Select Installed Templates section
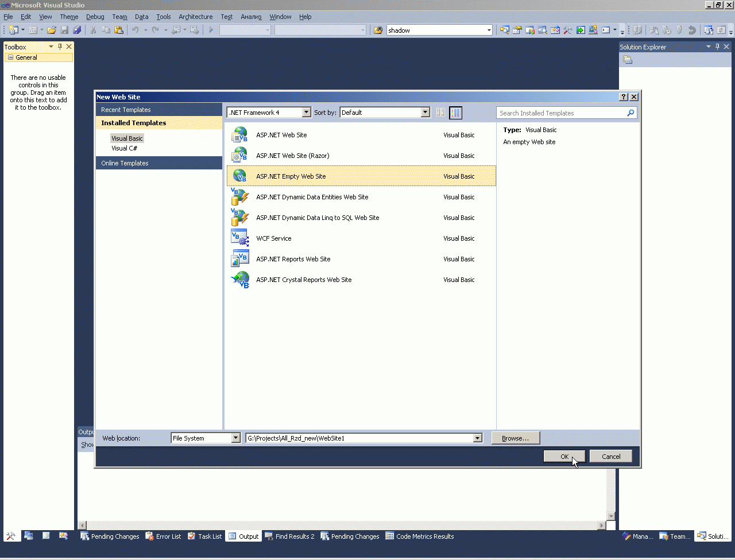 [159, 123]
